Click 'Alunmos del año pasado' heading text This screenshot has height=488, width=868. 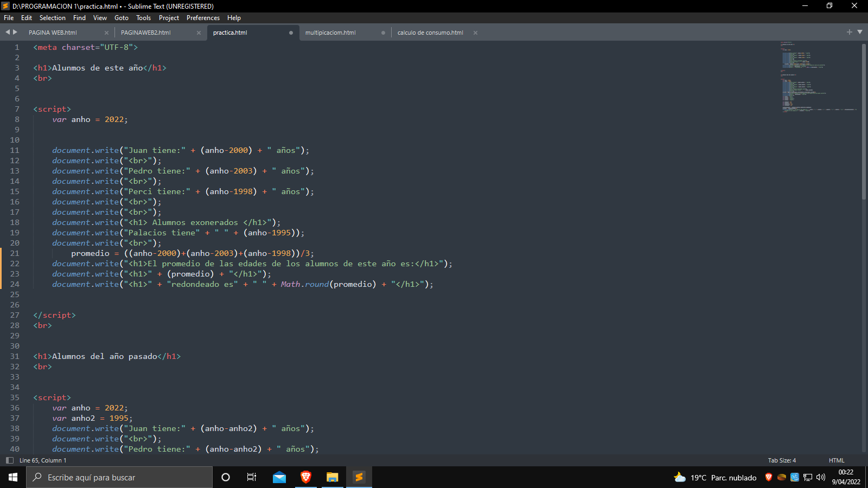(x=105, y=356)
